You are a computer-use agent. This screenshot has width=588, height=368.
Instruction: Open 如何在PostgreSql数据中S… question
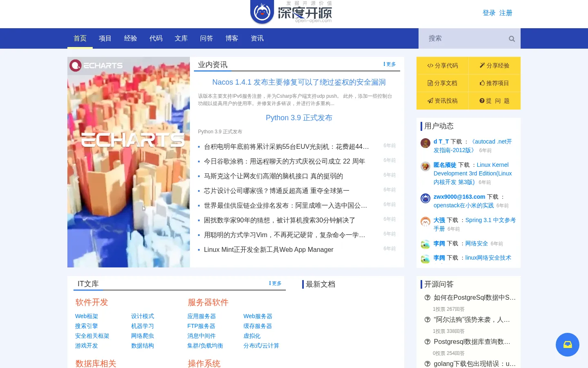pos(474,297)
